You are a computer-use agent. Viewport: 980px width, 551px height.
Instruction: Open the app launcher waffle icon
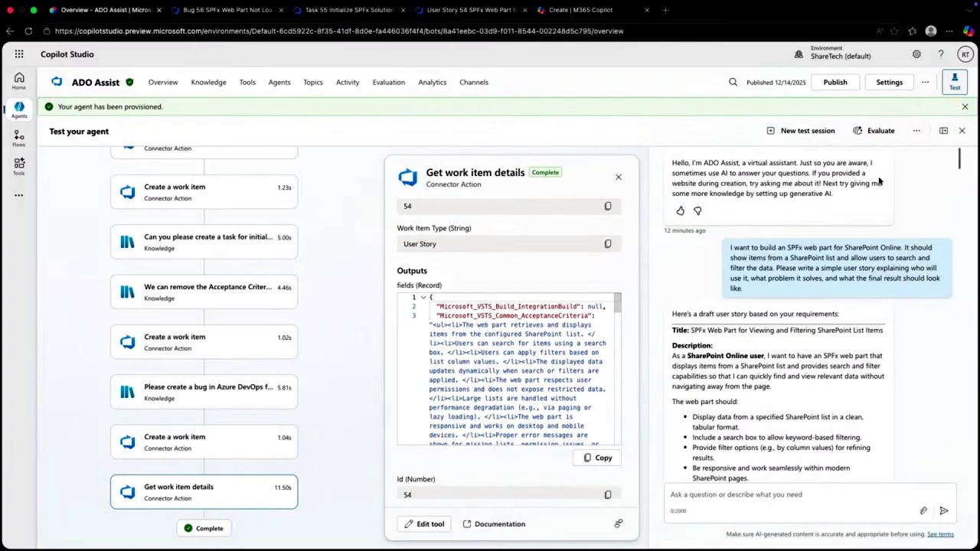(x=19, y=54)
